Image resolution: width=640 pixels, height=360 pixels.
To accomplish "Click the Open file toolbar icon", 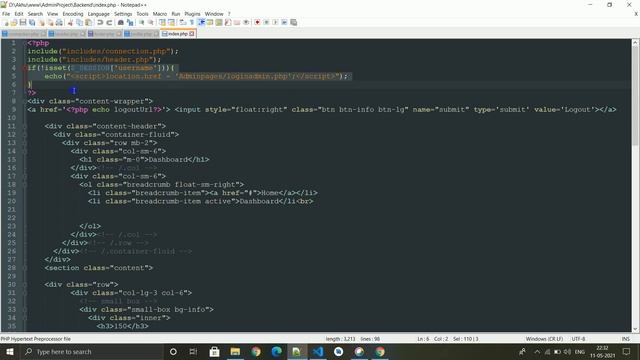I will click(14, 22).
